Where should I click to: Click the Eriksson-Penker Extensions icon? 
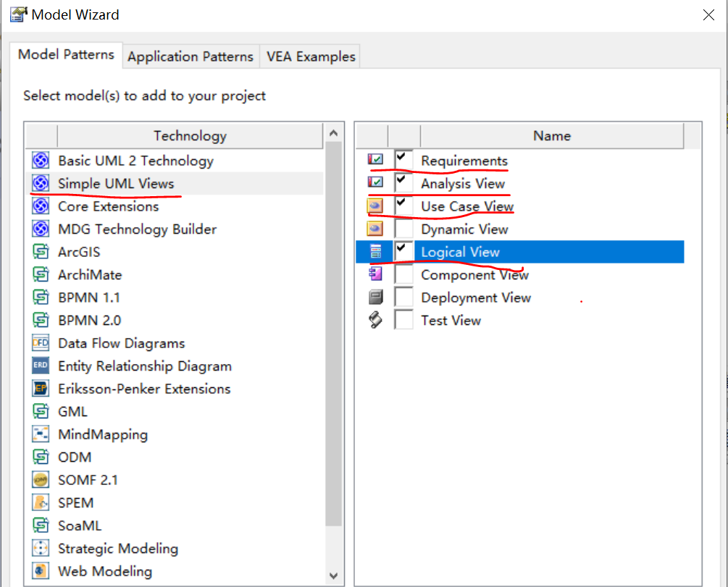[x=41, y=389]
